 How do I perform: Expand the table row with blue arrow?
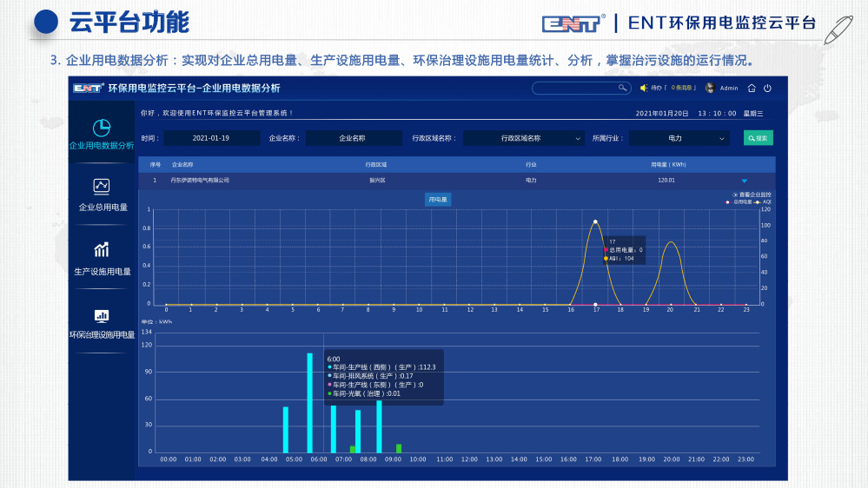click(x=744, y=181)
